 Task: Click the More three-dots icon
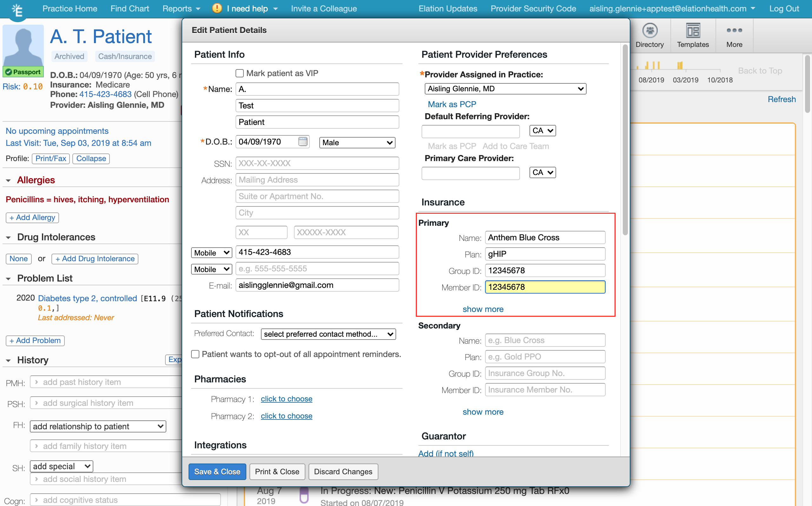click(x=734, y=30)
